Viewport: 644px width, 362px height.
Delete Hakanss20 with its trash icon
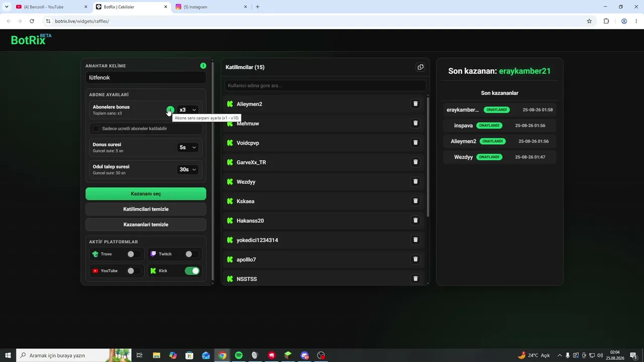[x=416, y=220]
